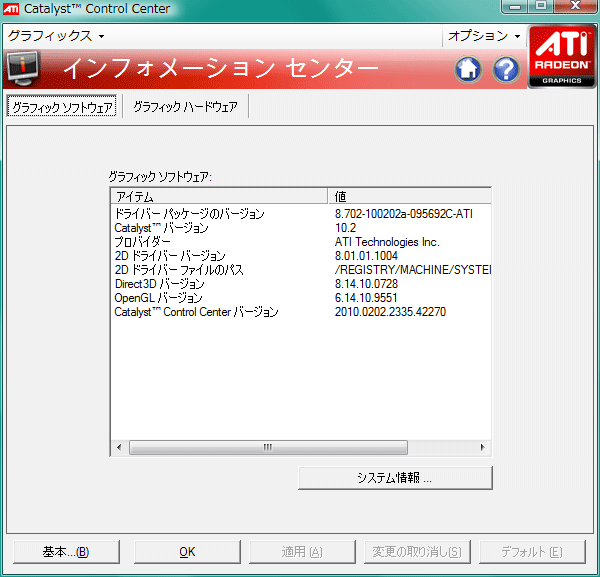
Task: Select the 2D ドライバー バージョン row
Action: [x=301, y=256]
